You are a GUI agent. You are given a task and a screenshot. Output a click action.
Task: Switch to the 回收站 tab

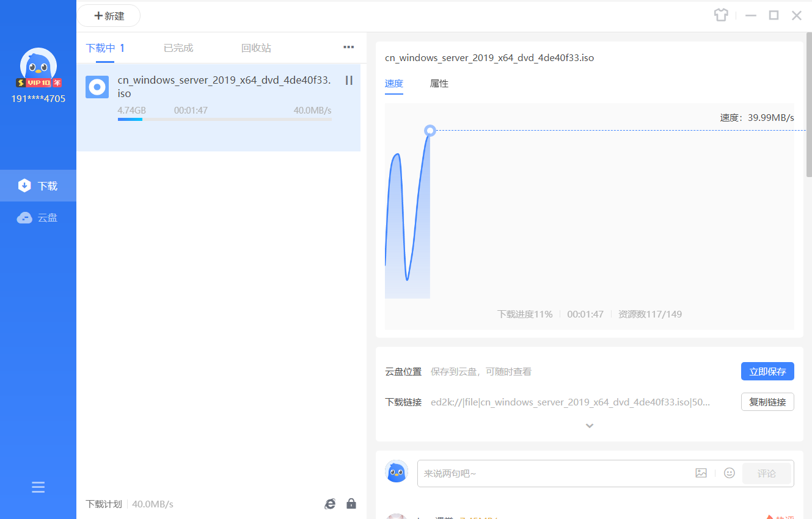point(256,48)
